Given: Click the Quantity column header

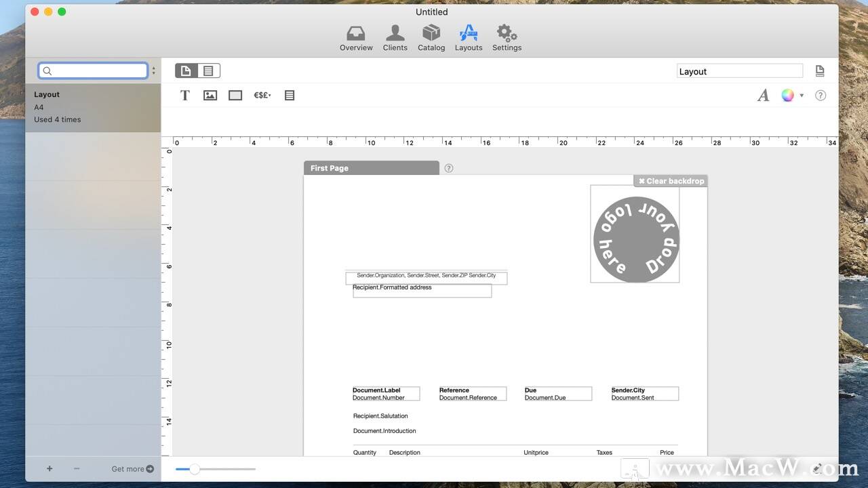Looking at the screenshot, I should 365,452.
